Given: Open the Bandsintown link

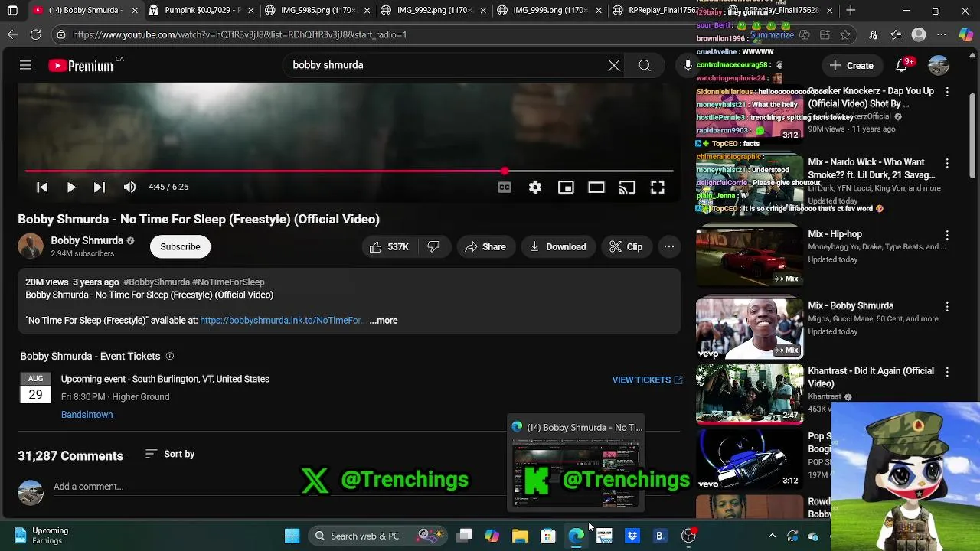Looking at the screenshot, I should tap(87, 415).
